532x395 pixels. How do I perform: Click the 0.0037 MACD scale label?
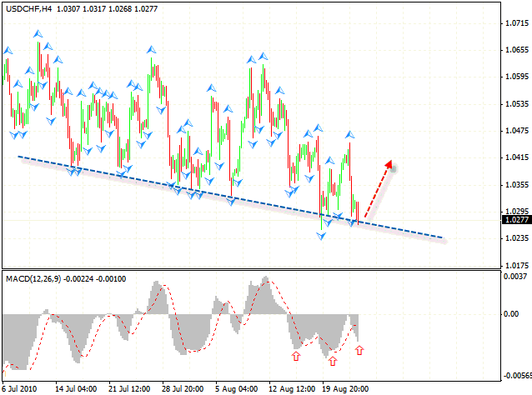(515, 277)
